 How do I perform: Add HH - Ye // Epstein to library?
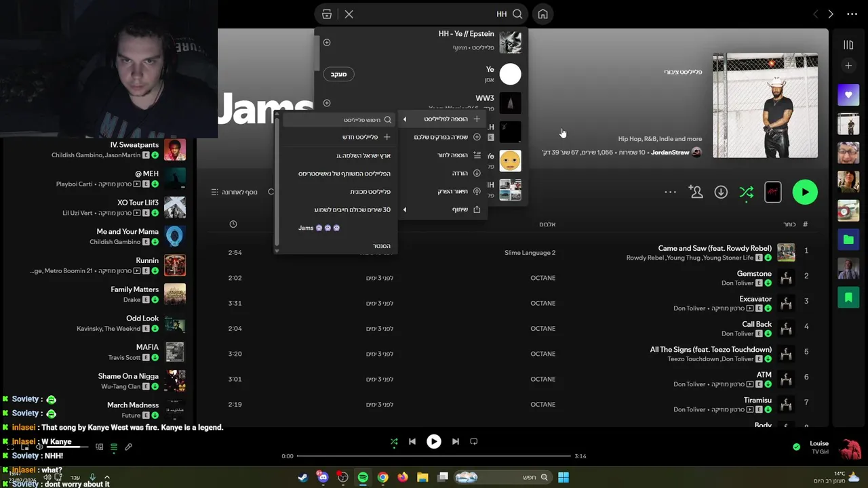point(327,42)
